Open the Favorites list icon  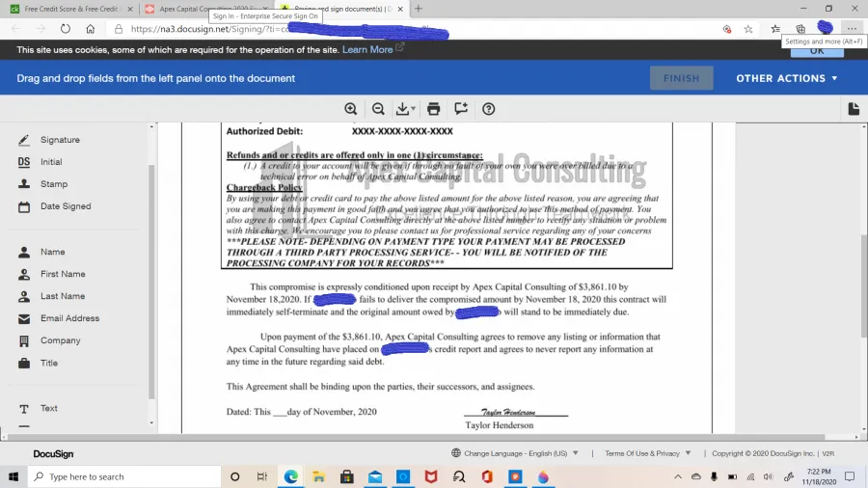(775, 29)
